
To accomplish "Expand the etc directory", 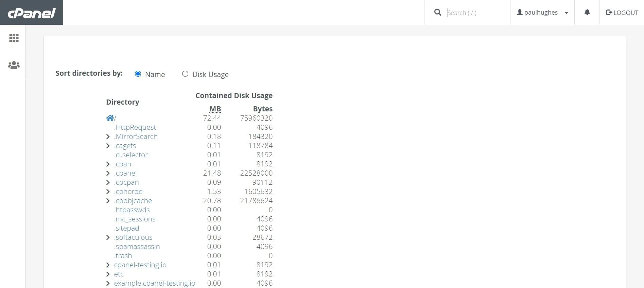I will 108,274.
